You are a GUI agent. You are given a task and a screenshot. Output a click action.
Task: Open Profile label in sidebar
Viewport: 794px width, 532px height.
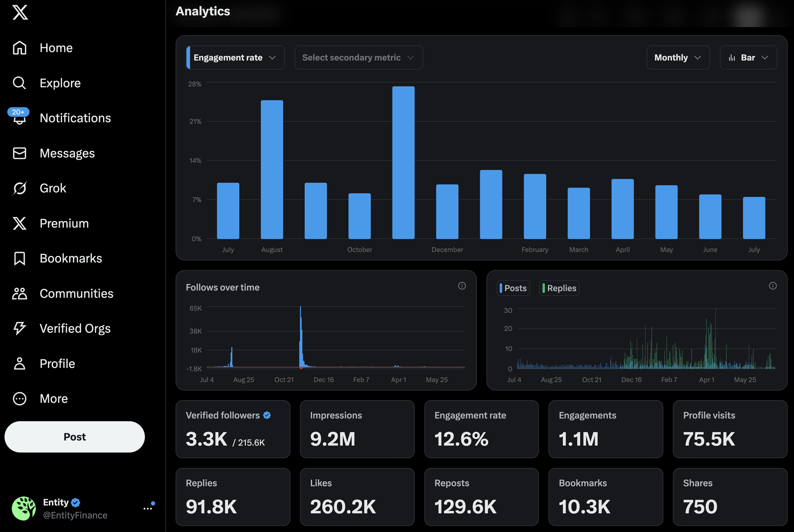57,363
